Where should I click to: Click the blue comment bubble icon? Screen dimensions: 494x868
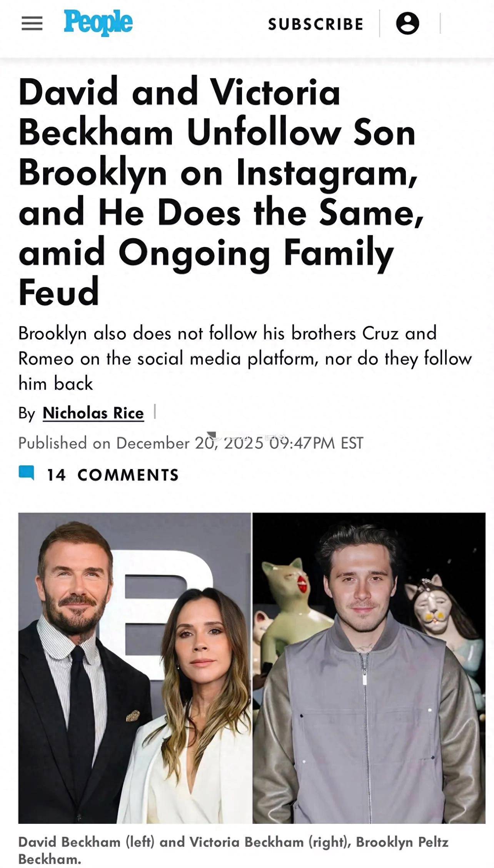coord(26,473)
